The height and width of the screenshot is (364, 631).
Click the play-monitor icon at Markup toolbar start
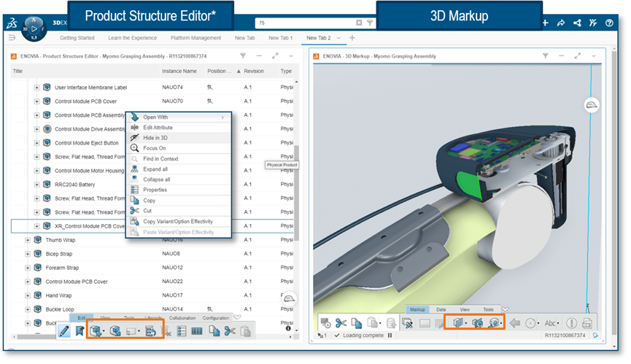(325, 323)
